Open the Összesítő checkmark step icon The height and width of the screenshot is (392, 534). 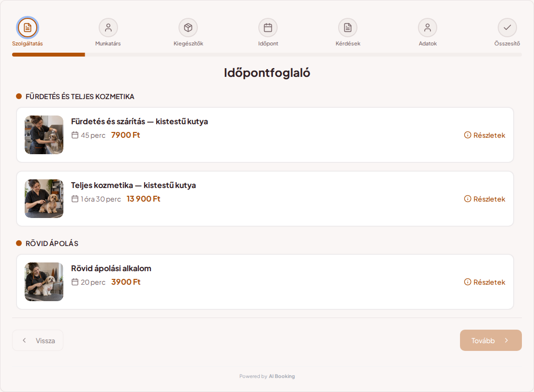(x=507, y=28)
